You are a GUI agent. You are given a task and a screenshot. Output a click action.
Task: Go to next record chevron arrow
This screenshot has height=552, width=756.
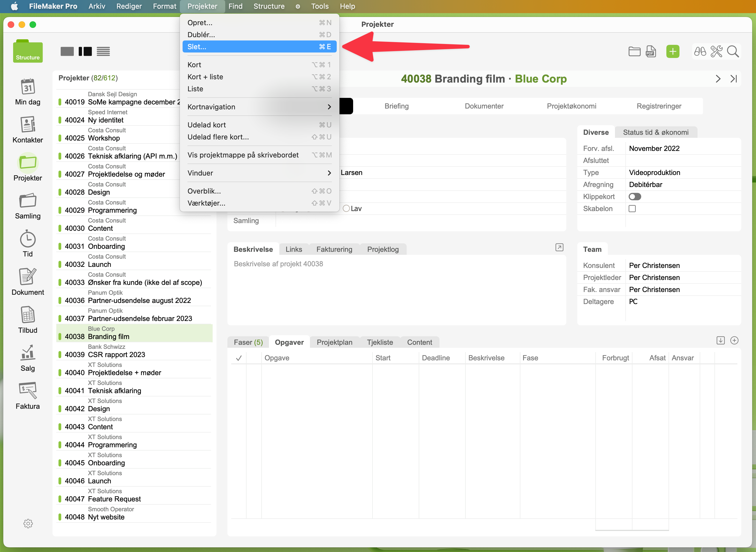click(718, 79)
